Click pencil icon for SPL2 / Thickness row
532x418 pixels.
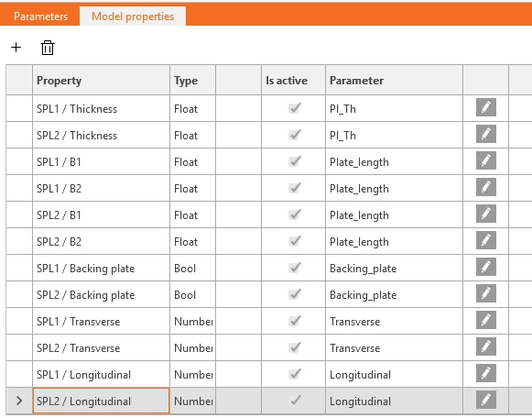pyautogui.click(x=486, y=134)
